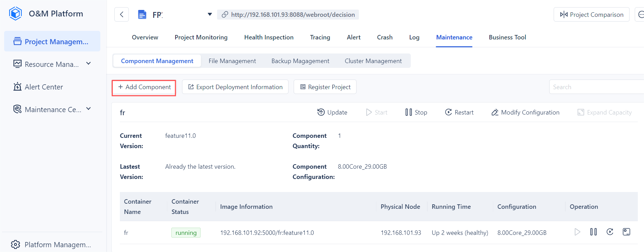Screen dimensions: 644x252
Task: Open Alert Center from sidebar
Action: (44, 87)
